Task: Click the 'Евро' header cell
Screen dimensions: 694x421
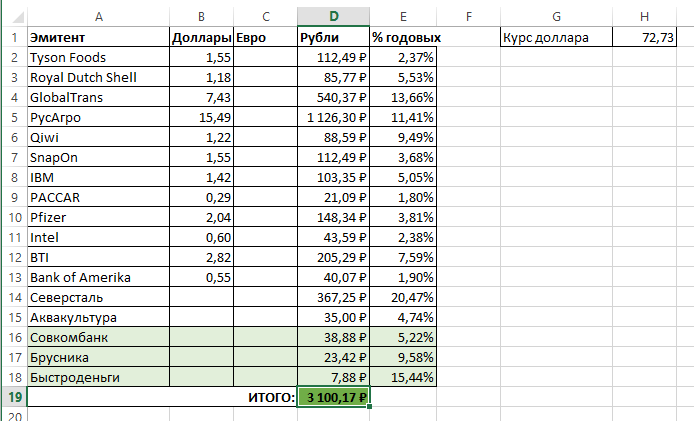Action: pos(266,37)
